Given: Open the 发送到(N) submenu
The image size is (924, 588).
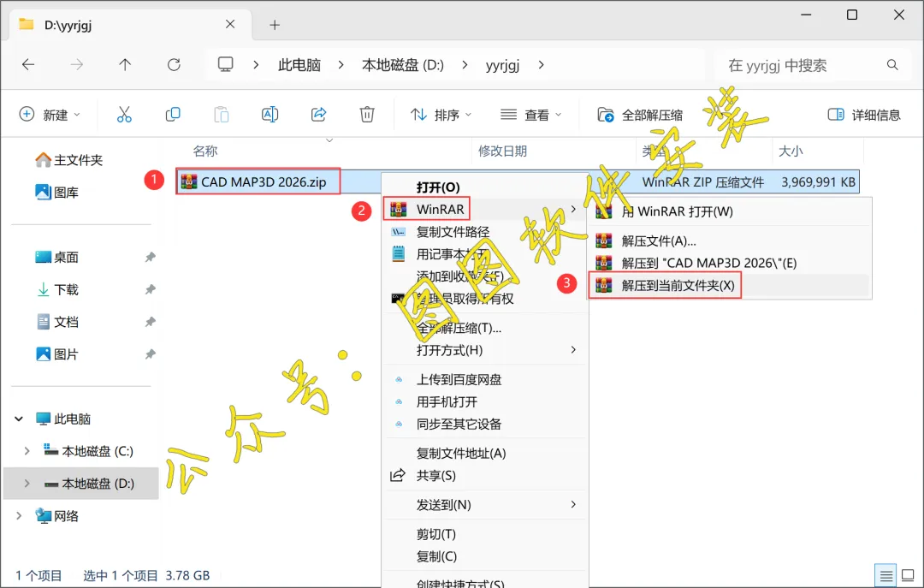Looking at the screenshot, I should pos(485,505).
